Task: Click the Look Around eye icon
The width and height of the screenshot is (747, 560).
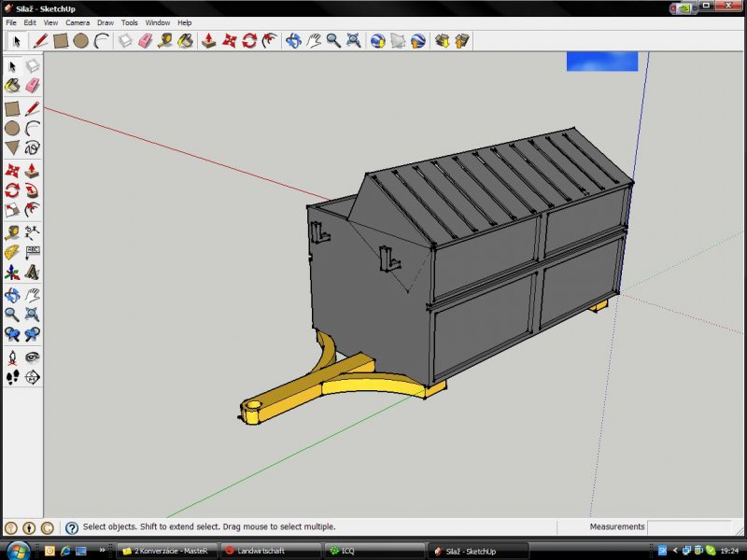Action: [33, 357]
